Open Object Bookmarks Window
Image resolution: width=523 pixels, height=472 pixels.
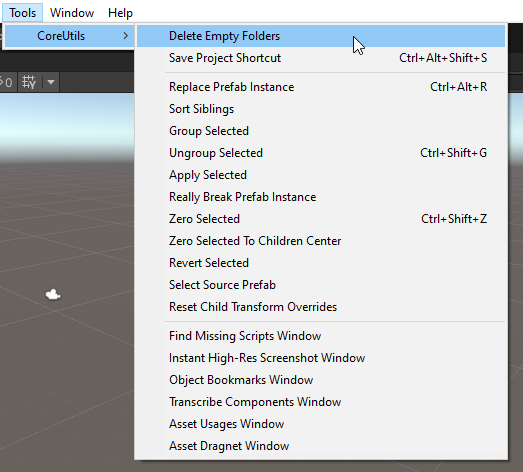(321, 380)
